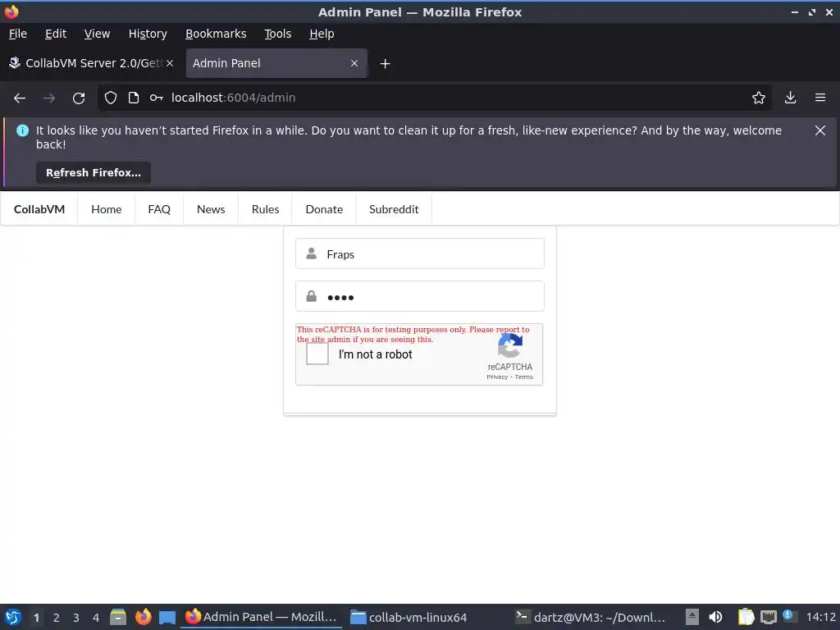840x630 pixels.
Task: Open the network tray icon
Action: point(768,617)
